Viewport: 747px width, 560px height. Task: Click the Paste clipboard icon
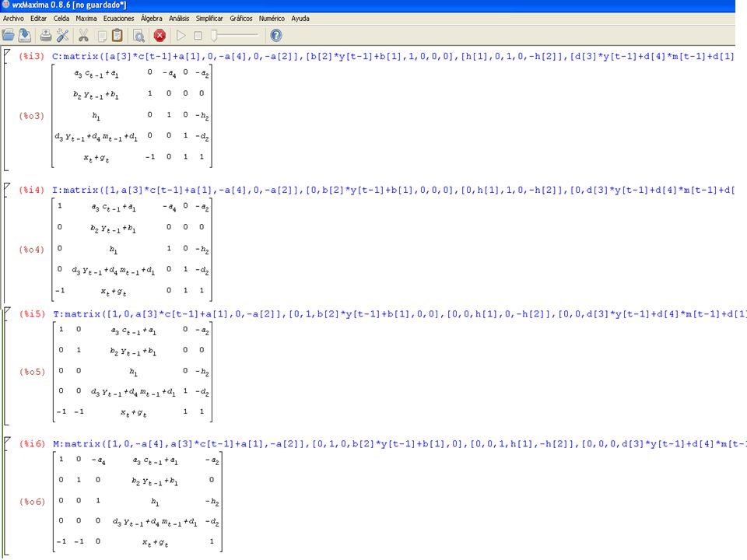pyautogui.click(x=117, y=35)
